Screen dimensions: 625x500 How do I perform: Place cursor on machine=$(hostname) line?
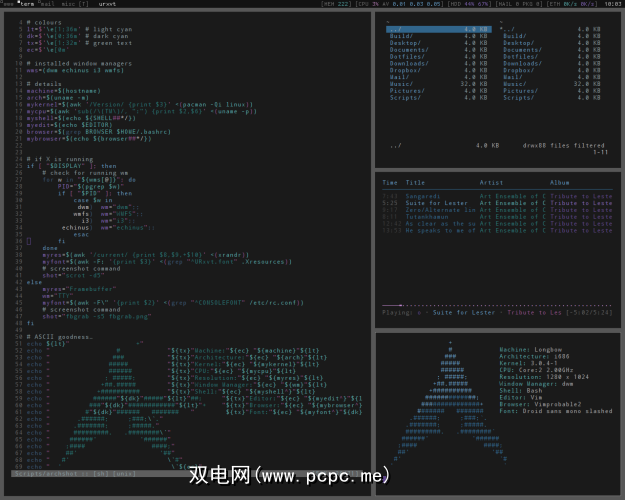(64, 91)
